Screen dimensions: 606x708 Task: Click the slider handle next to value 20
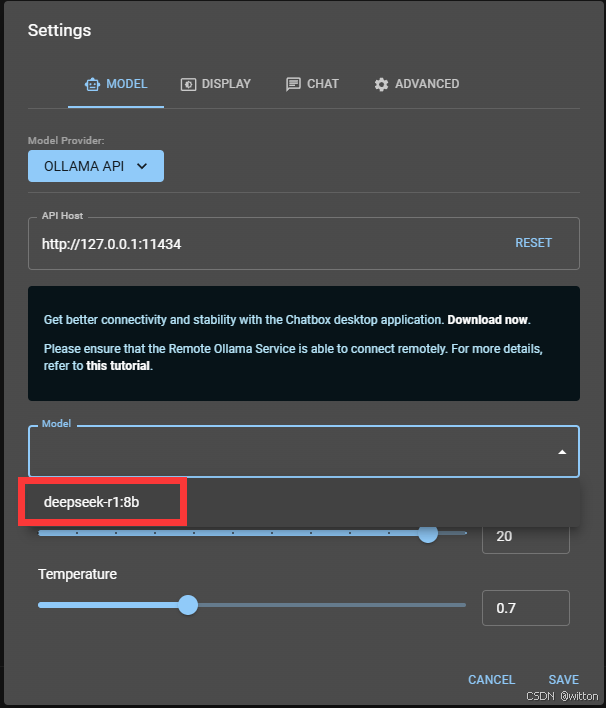click(428, 533)
